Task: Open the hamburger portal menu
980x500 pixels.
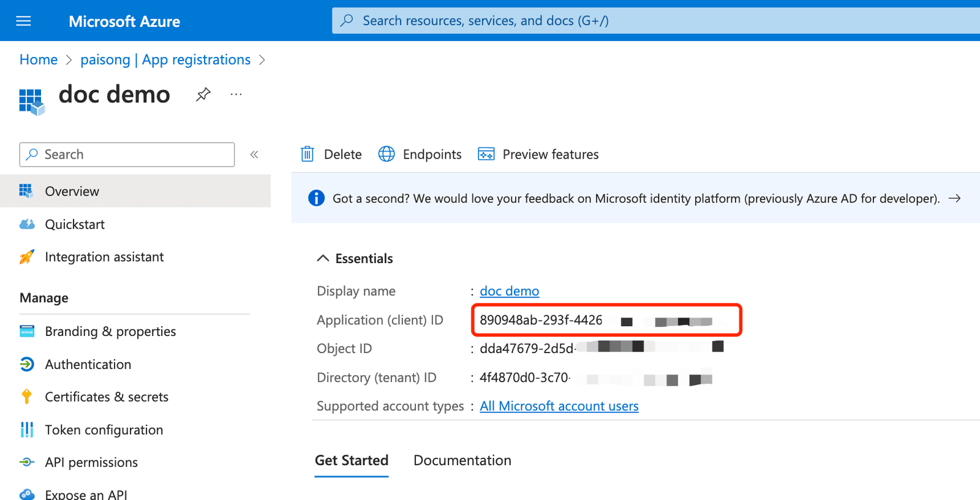Action: click(x=23, y=21)
